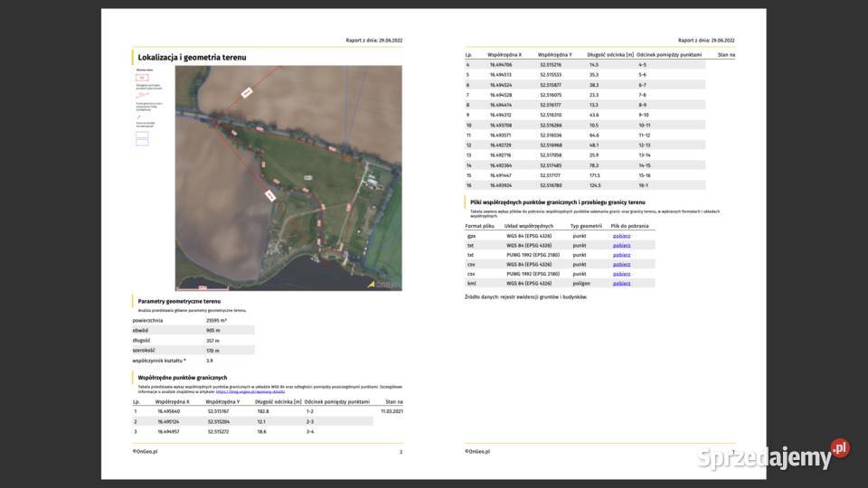Click the OnGeo logo on the map
The width and height of the screenshot is (868, 488).
[x=383, y=283]
